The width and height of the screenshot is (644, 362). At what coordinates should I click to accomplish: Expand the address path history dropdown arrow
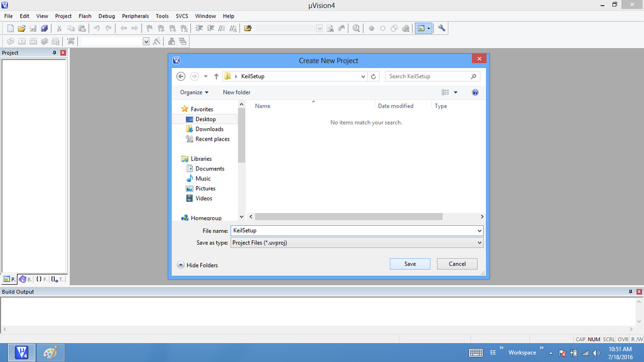363,76
